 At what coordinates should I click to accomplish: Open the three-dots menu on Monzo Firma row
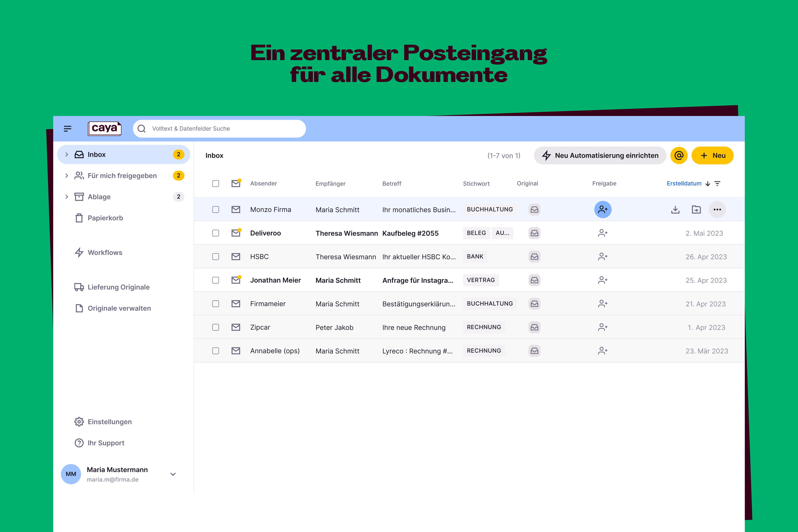[717, 210]
